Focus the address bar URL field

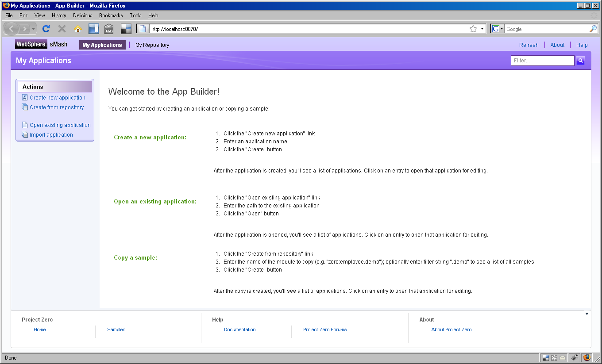308,29
